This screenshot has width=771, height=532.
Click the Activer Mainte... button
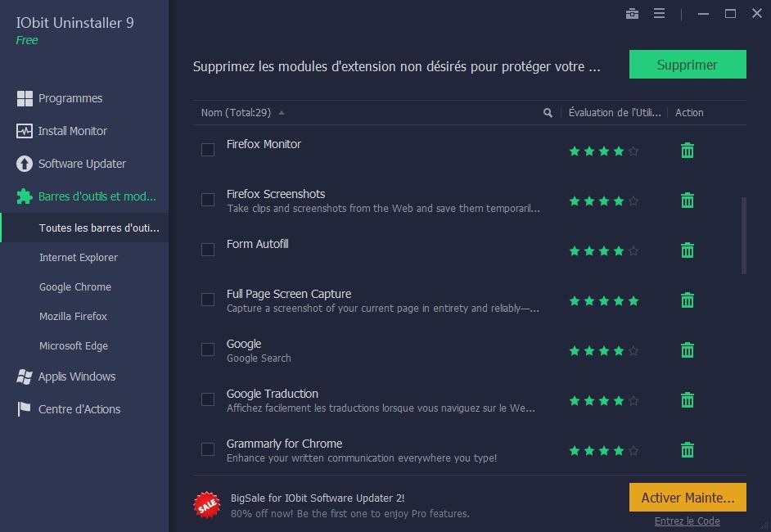(688, 498)
